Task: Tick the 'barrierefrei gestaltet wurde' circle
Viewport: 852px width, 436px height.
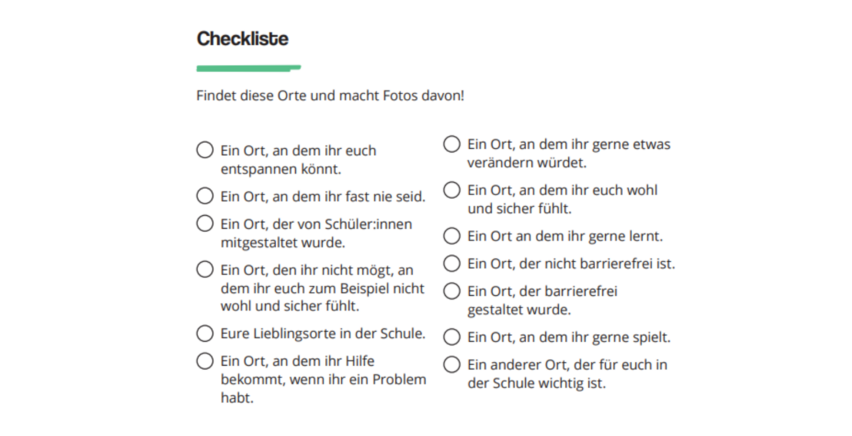Action: point(452,291)
